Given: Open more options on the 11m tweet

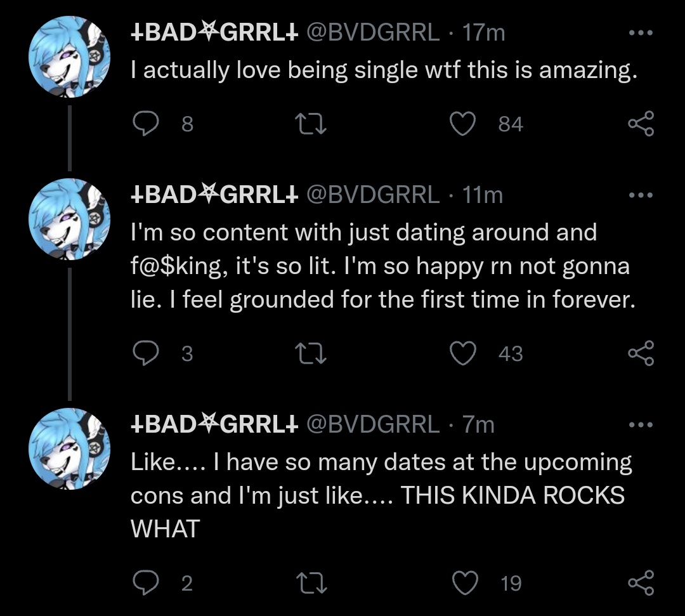Looking at the screenshot, I should pos(639,196).
